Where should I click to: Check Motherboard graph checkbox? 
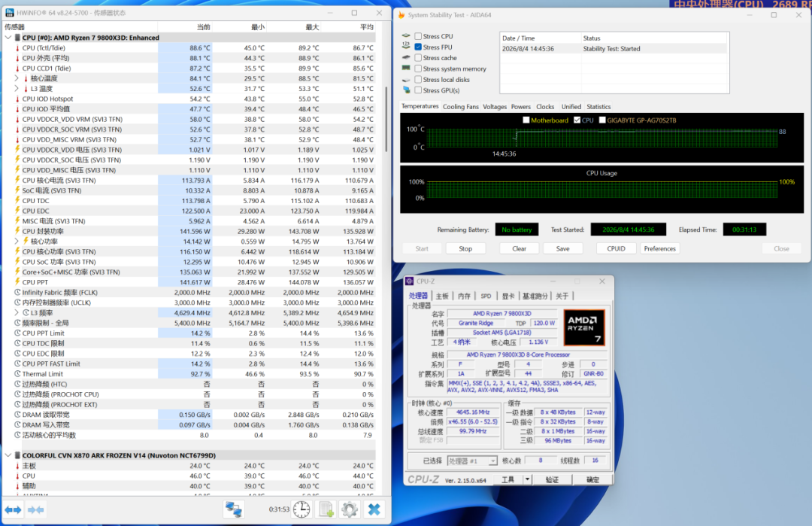click(526, 120)
